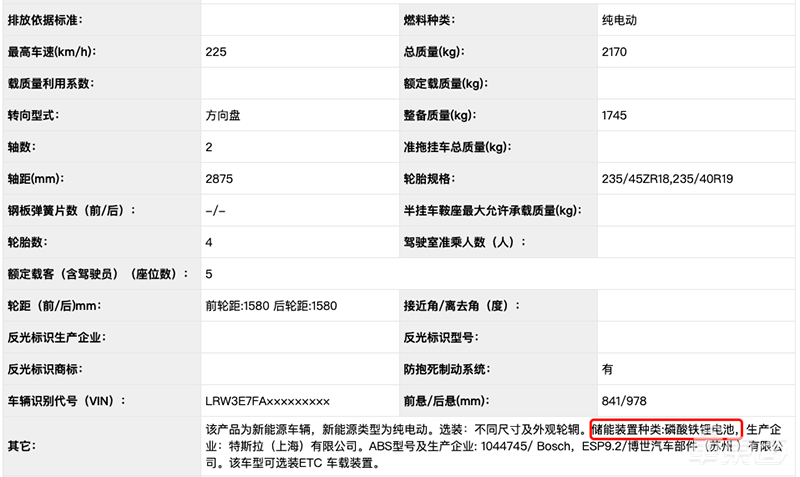Select the label 轮胎数:

(x=27, y=242)
